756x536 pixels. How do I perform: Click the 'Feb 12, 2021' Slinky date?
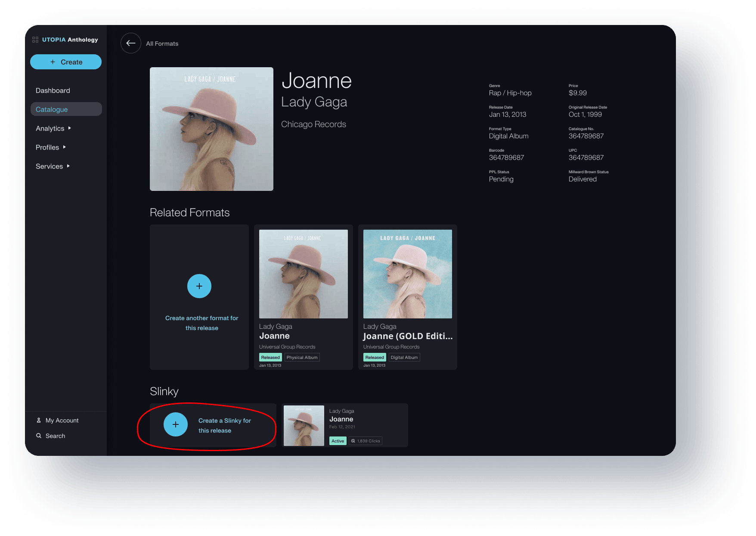(342, 427)
